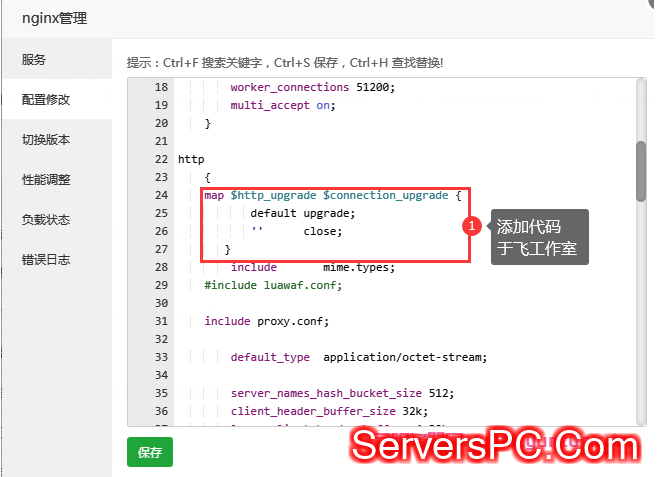Click the '#include luawaf.conf;' comment line
Viewport: 659px width, 477px height.
click(x=272, y=285)
